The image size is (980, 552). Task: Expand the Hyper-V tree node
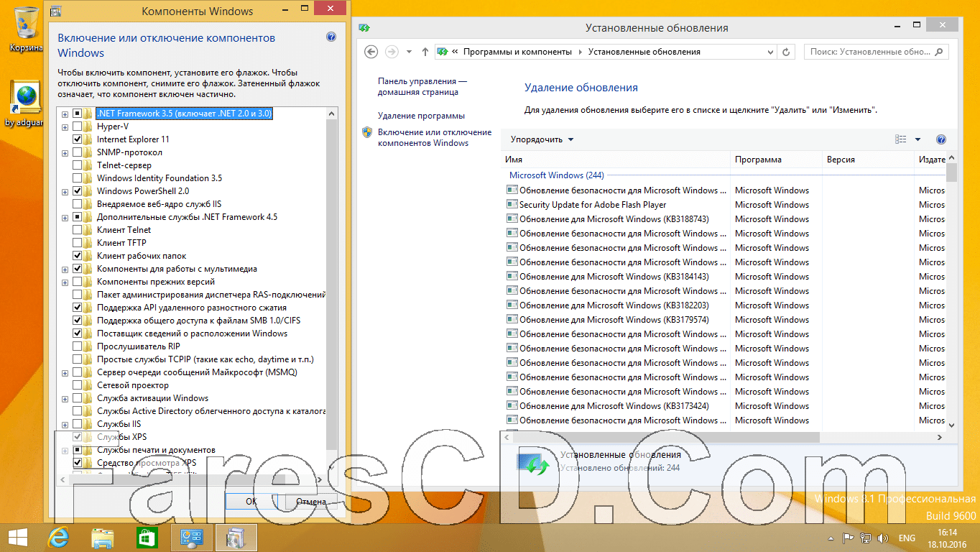tap(65, 126)
